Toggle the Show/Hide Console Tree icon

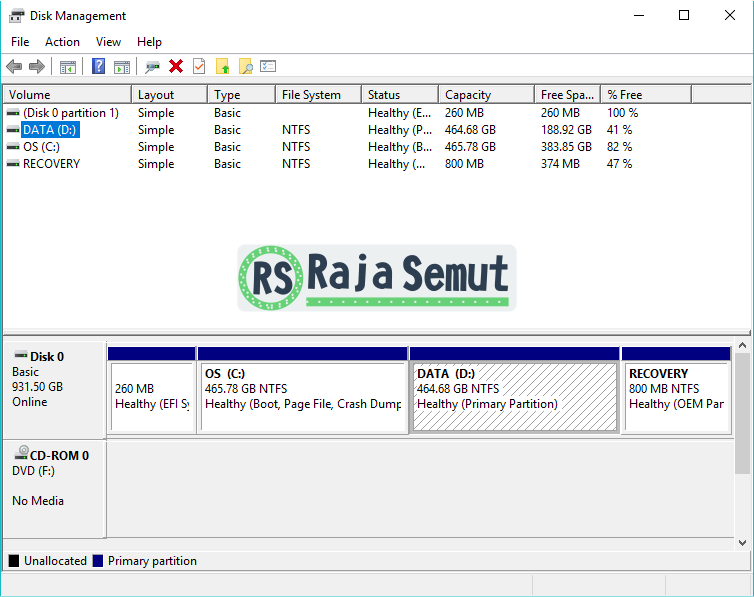pyautogui.click(x=68, y=67)
